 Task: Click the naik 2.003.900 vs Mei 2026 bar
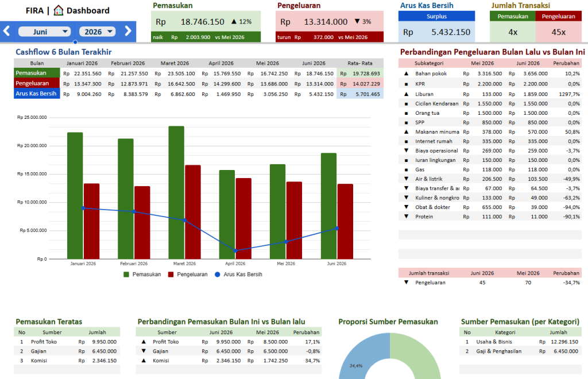coord(206,37)
